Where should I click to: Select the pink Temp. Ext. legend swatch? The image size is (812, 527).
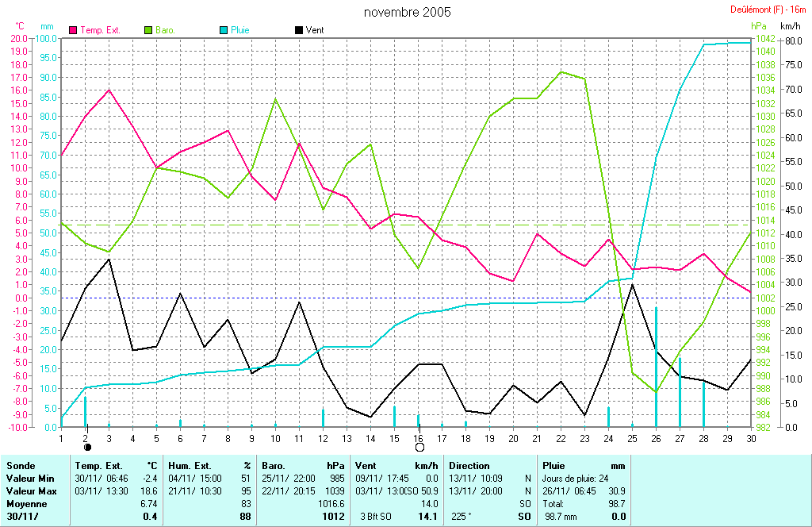(x=75, y=30)
